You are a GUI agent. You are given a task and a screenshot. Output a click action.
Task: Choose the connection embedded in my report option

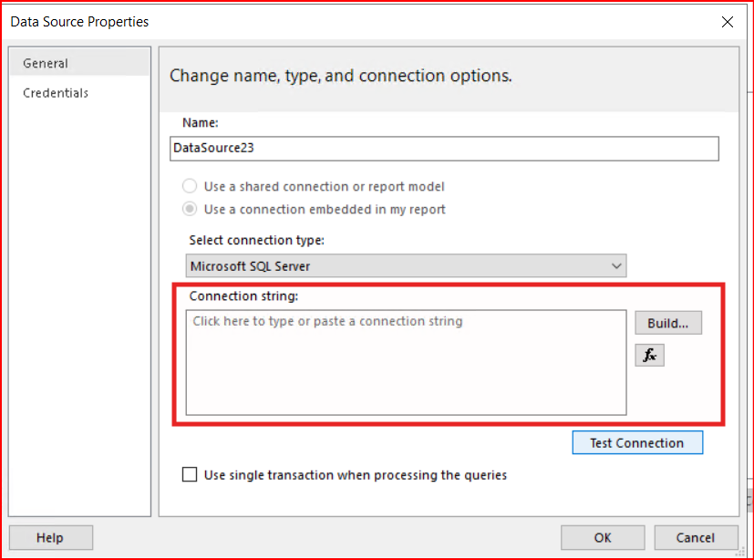click(x=190, y=209)
